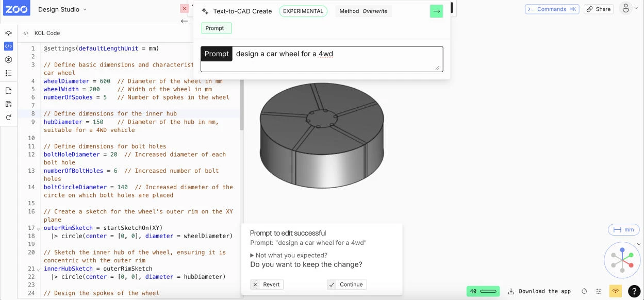
Task: Click 'innerHubSketch = outerRimSketch' line
Action: tap(98, 269)
